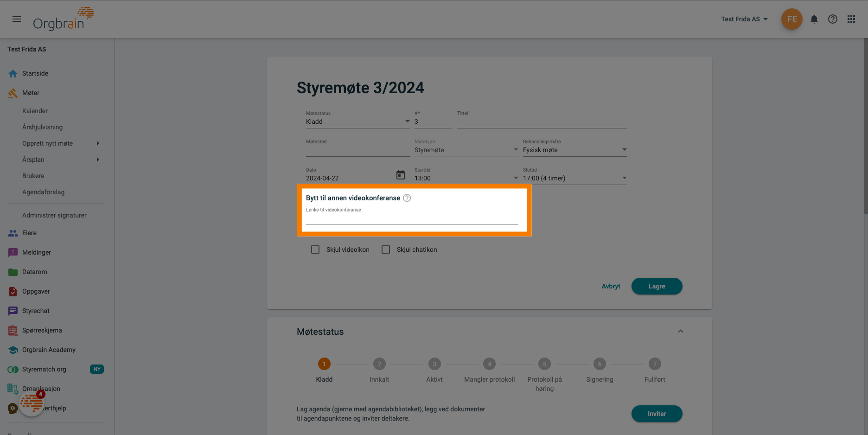This screenshot has width=868, height=435.
Task: Click the Møtested input field
Action: 357,150
